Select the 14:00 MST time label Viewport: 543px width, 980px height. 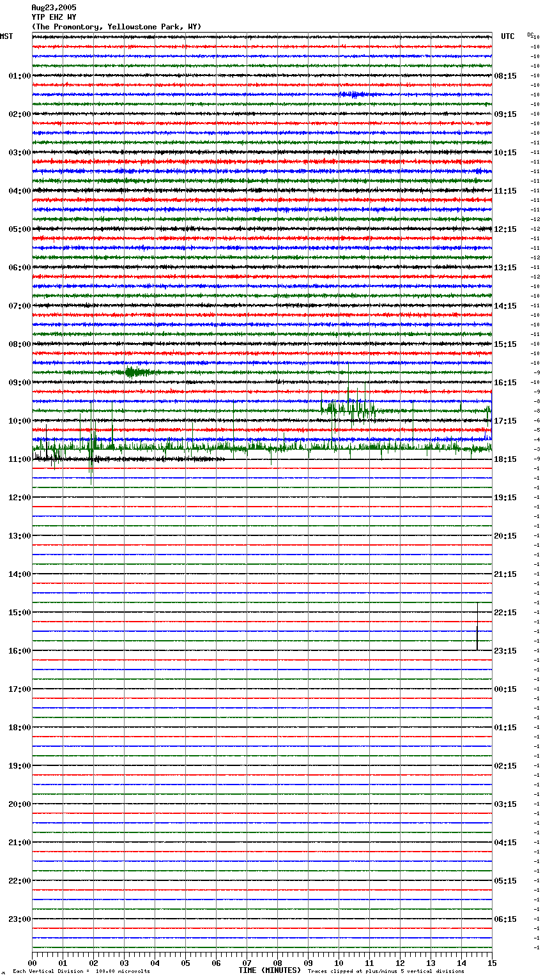(20, 574)
